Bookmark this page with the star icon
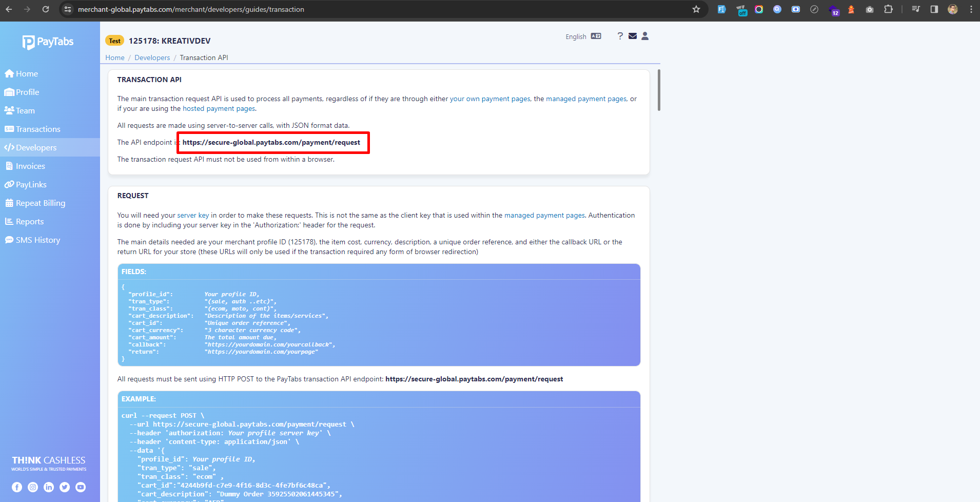980x502 pixels. [696, 9]
